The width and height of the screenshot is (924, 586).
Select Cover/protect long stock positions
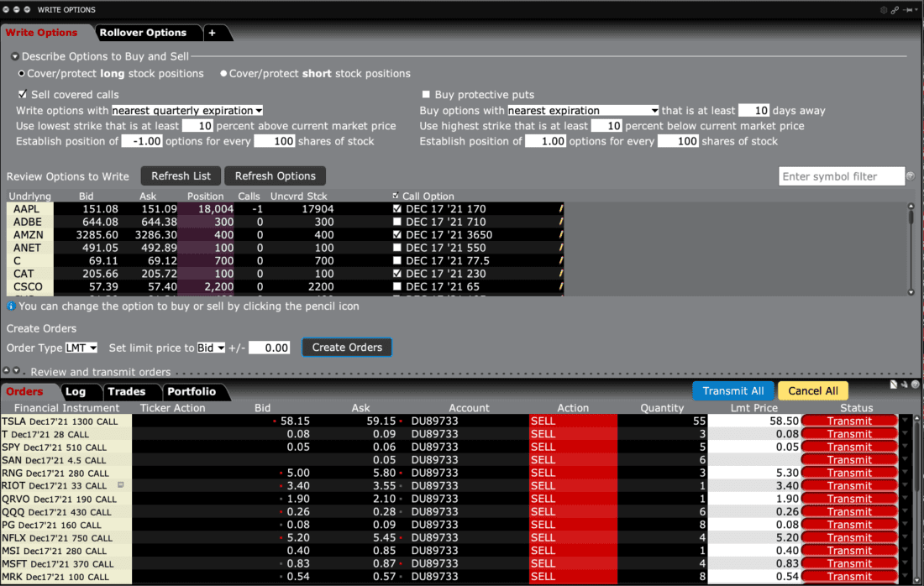[22, 74]
